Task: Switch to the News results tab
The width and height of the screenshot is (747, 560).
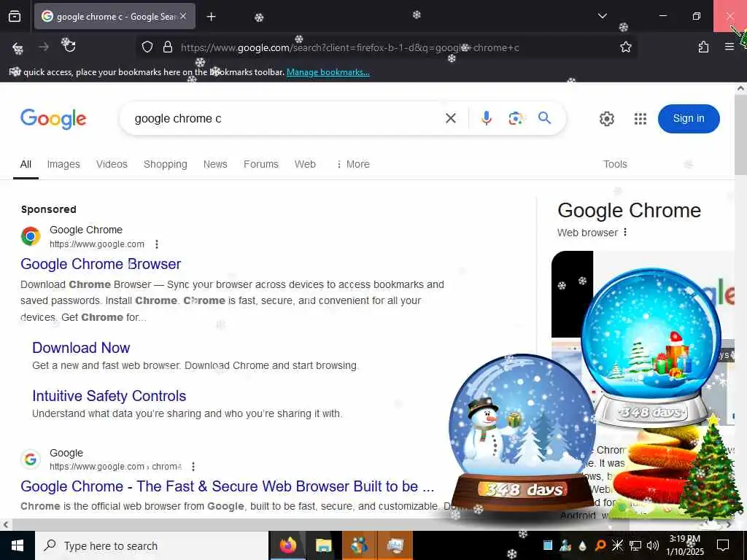Action: pos(215,164)
